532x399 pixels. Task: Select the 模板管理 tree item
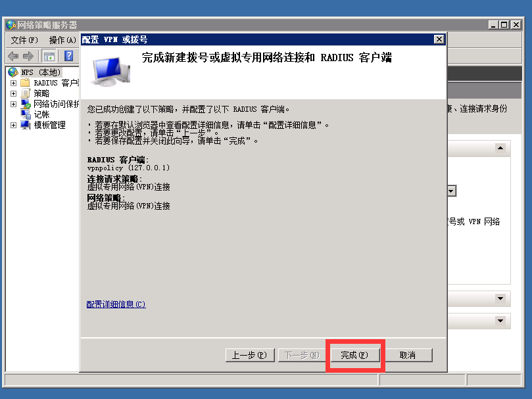click(x=49, y=125)
